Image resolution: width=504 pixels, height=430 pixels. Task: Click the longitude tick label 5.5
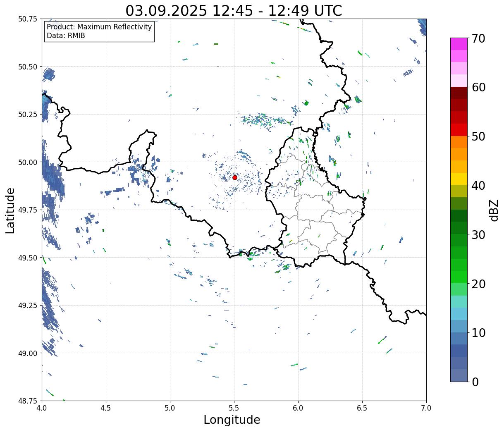(x=234, y=408)
